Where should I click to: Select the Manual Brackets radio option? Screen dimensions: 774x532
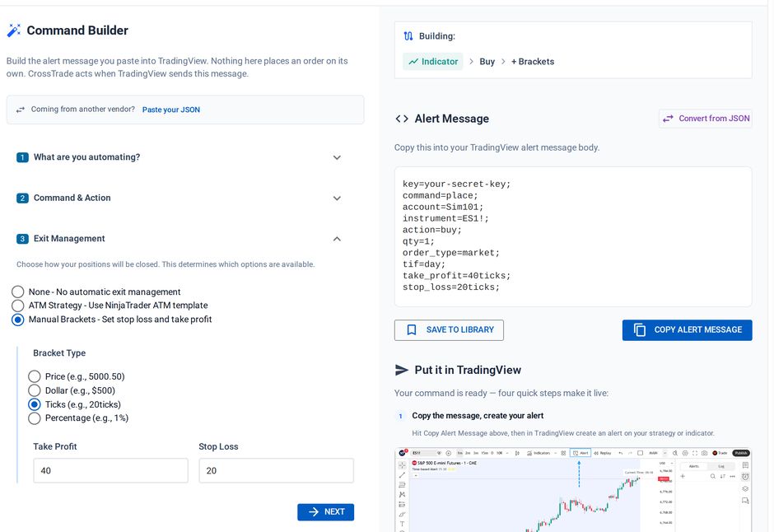click(x=18, y=320)
